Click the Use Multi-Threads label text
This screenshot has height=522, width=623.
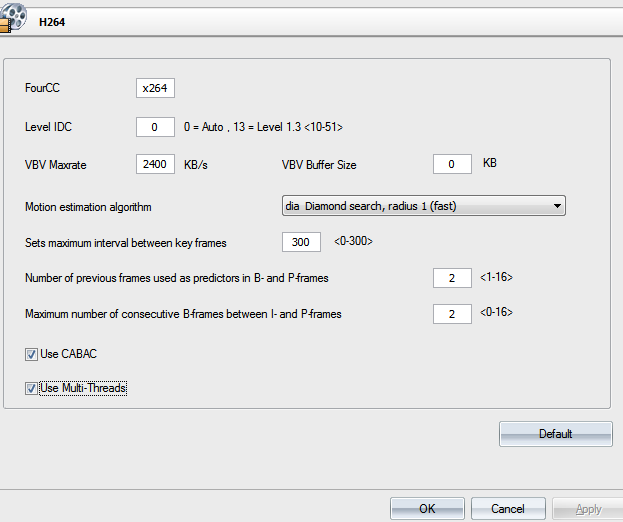pos(83,388)
